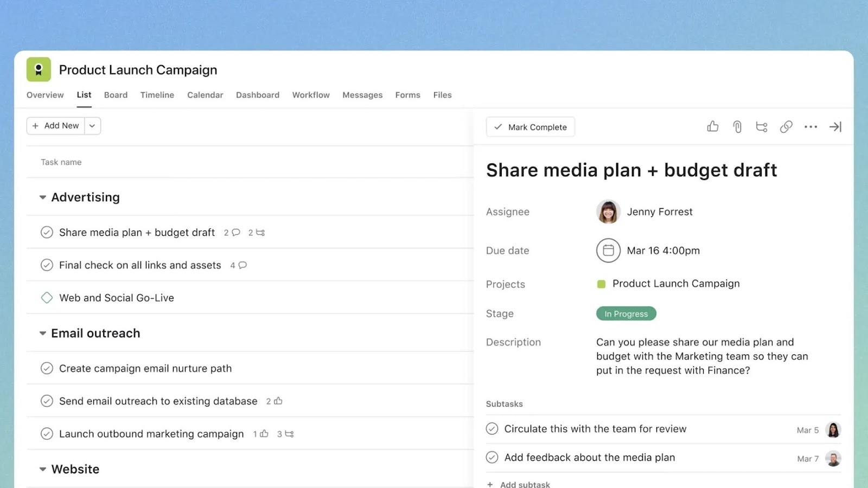Click the Mark Complete button
Viewport: 868px width, 488px height.
tap(530, 126)
